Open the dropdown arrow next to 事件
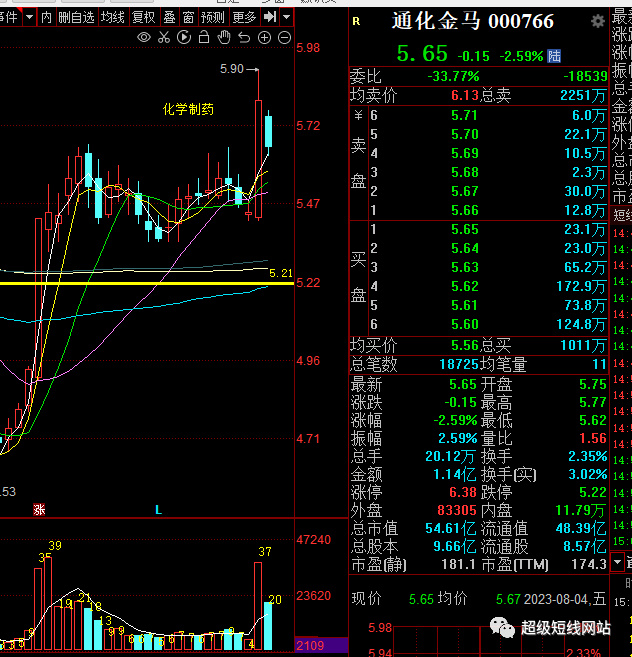The height and width of the screenshot is (657, 632). click(x=29, y=17)
